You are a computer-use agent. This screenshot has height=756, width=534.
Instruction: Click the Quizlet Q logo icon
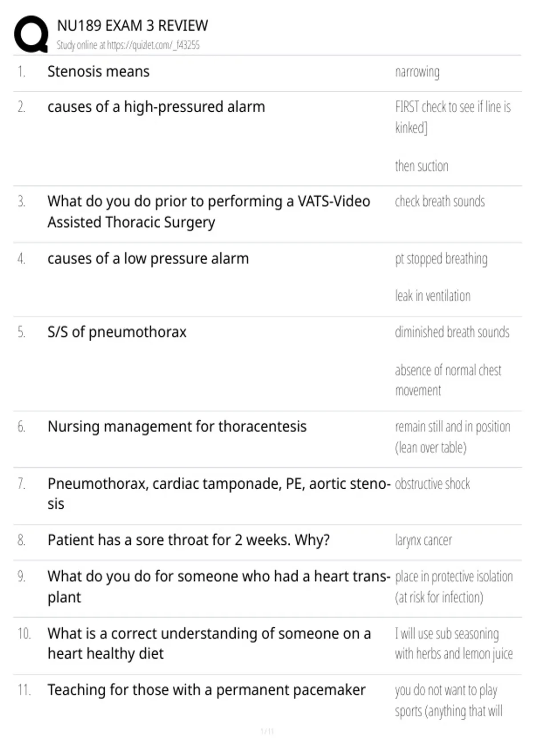(31, 34)
